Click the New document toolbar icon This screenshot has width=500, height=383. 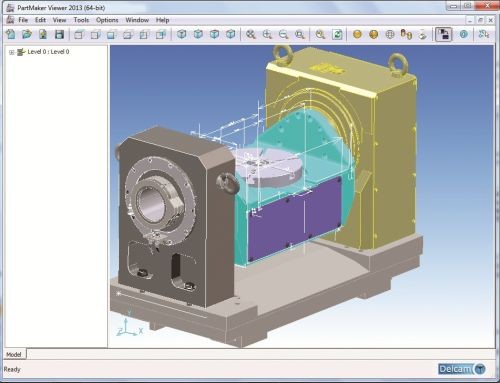11,34
